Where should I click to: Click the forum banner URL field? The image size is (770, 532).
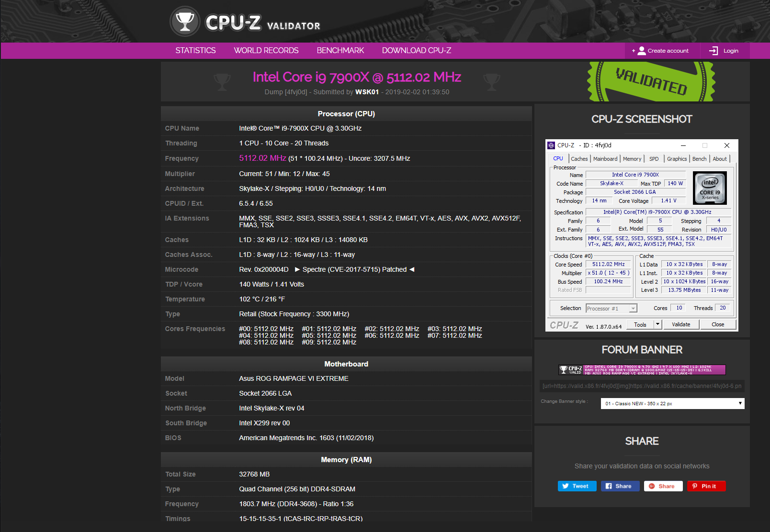[642, 386]
